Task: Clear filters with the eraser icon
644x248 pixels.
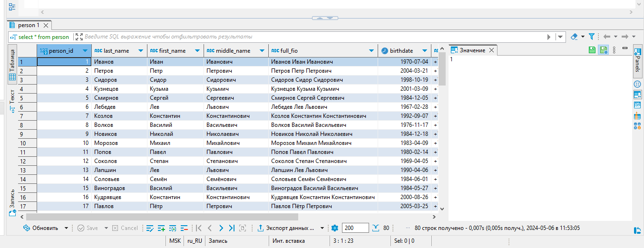Action: pyautogui.click(x=574, y=37)
